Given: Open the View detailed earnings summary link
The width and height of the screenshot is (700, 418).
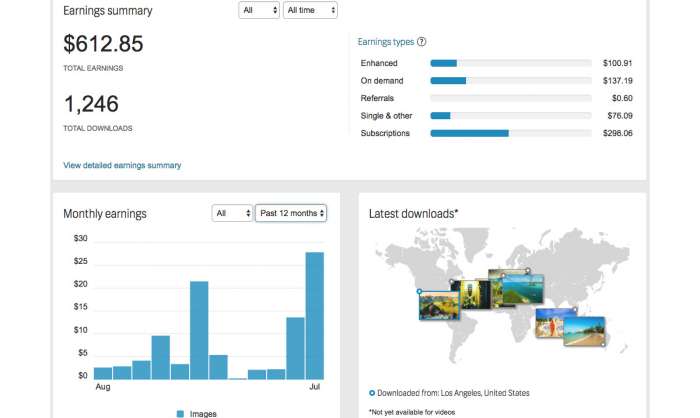Looking at the screenshot, I should click(x=122, y=165).
